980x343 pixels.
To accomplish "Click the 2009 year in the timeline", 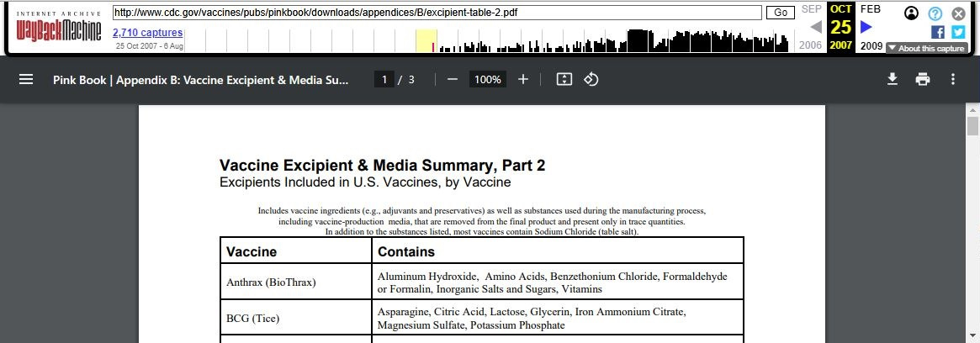I will coord(871,45).
